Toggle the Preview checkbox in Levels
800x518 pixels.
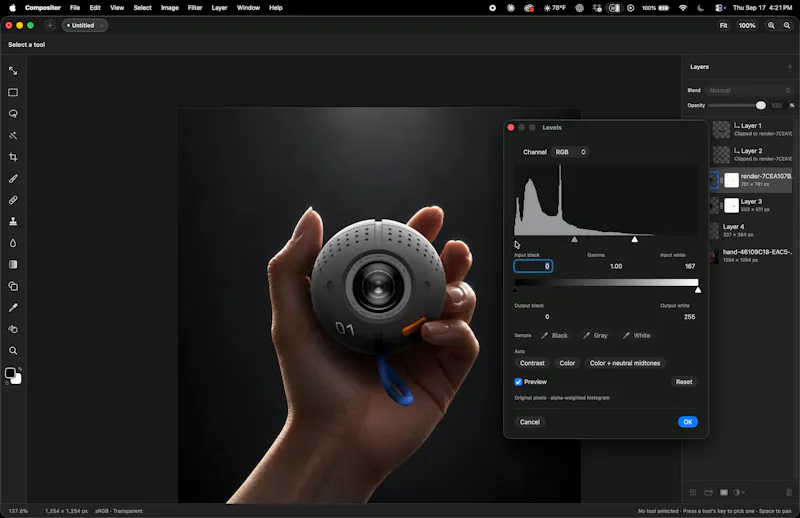coord(518,382)
